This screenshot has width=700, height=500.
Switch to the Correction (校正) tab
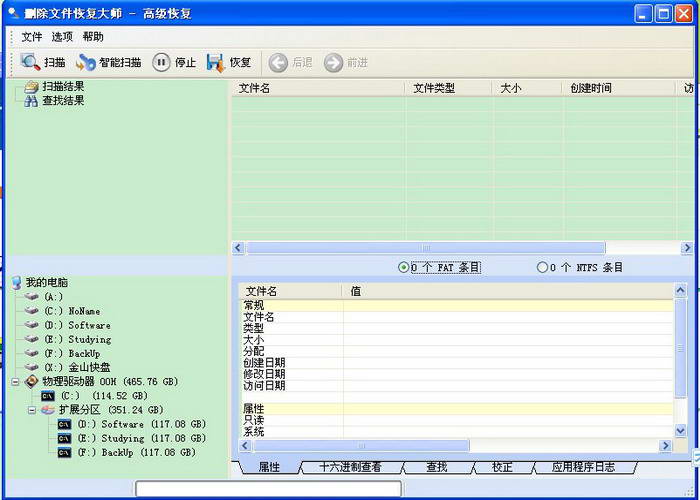(x=502, y=467)
